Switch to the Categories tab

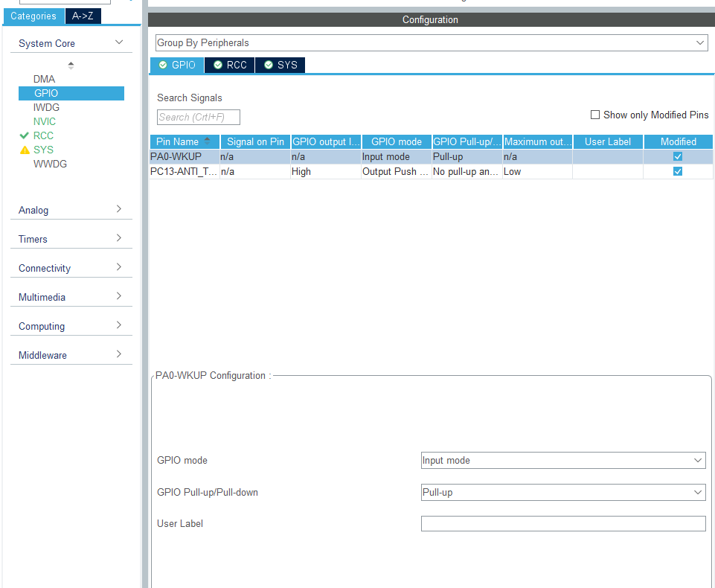33,16
